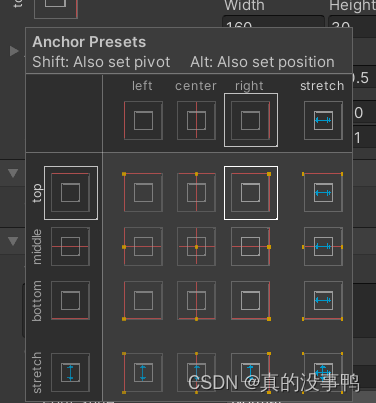The width and height of the screenshot is (376, 403).
Task: Click the Width input field
Action: (x=273, y=21)
